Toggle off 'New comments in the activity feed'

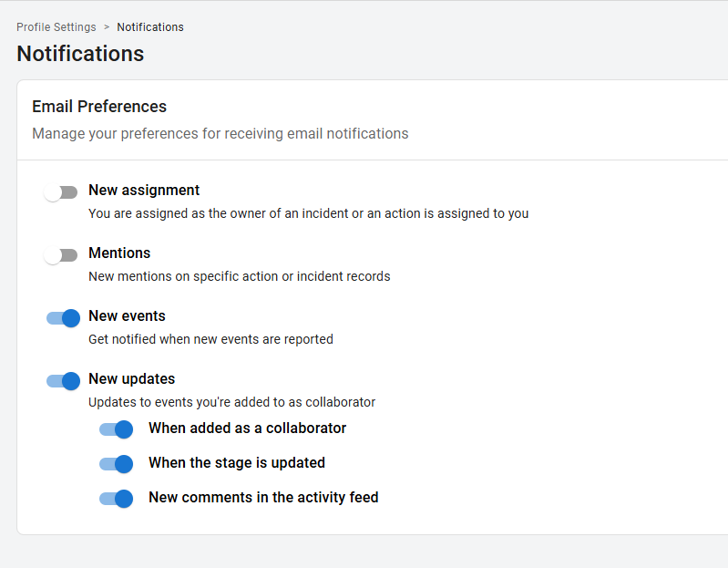coord(116,499)
